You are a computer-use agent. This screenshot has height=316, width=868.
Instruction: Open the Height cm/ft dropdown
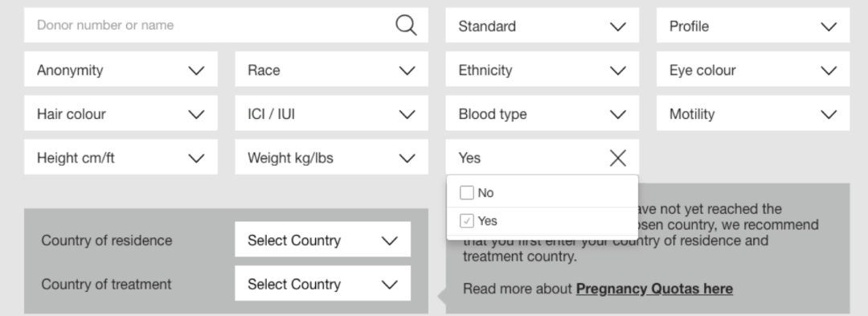point(121,157)
